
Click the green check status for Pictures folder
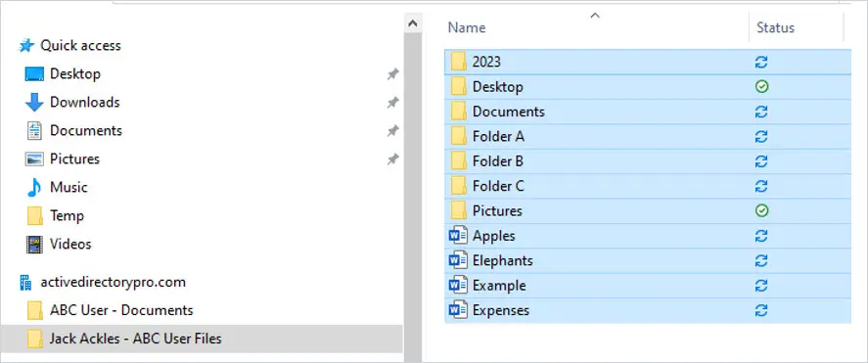[x=761, y=210]
